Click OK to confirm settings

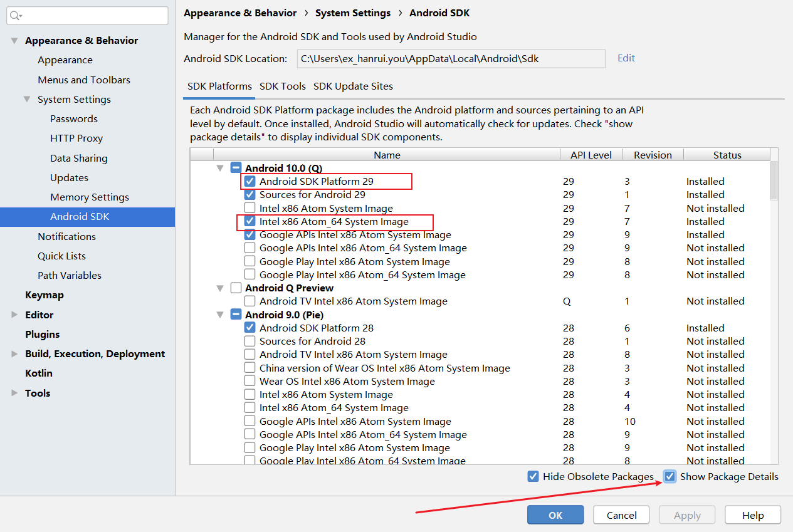(x=555, y=515)
